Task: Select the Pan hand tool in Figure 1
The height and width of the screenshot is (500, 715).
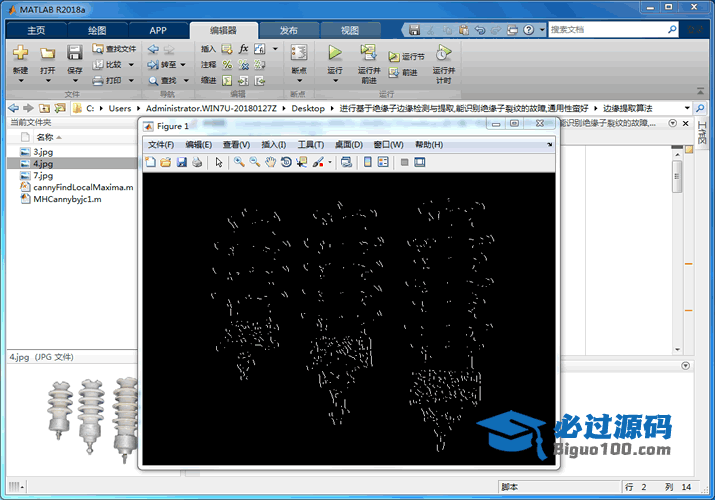Action: tap(270, 162)
